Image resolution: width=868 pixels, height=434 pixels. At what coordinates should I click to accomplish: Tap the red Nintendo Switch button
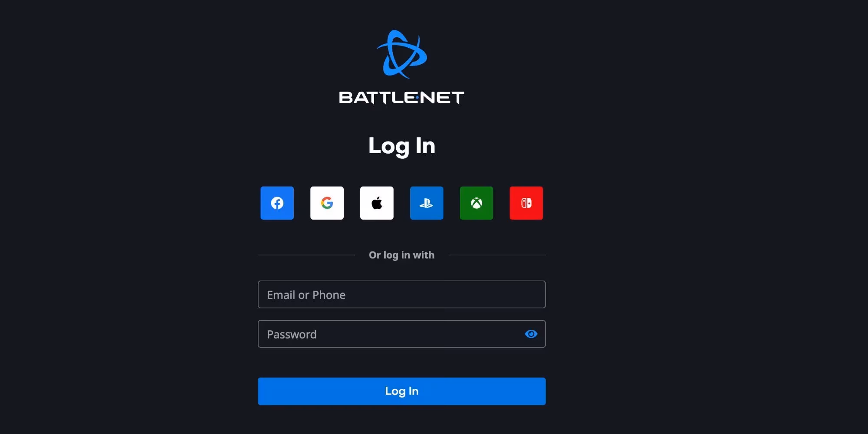coord(526,203)
